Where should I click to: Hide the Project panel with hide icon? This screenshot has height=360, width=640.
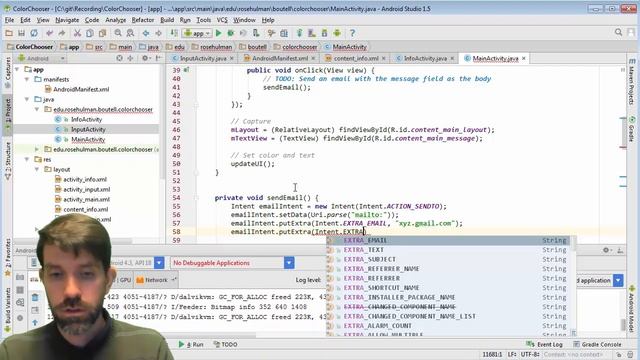click(x=158, y=58)
